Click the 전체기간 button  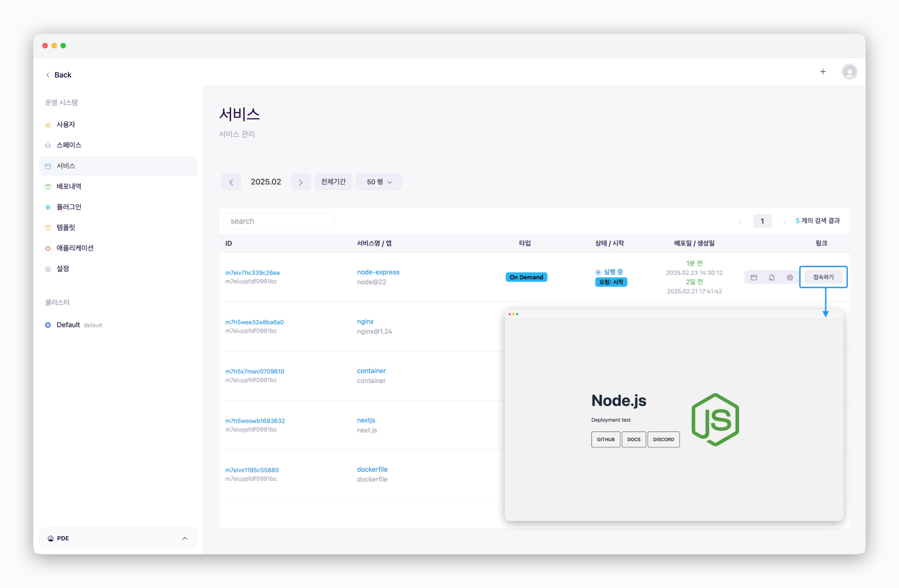click(x=333, y=182)
